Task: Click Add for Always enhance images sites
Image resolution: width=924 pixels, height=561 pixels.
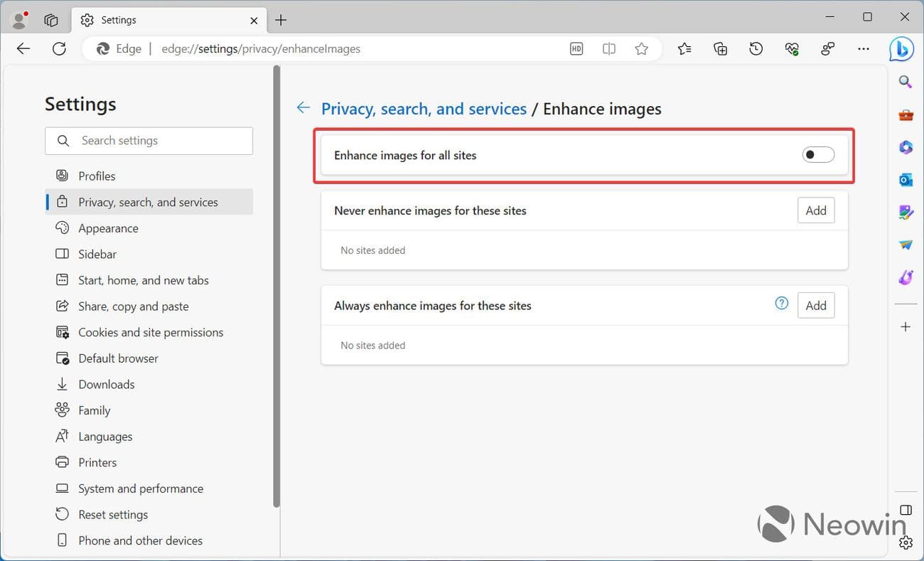Action: pos(815,306)
